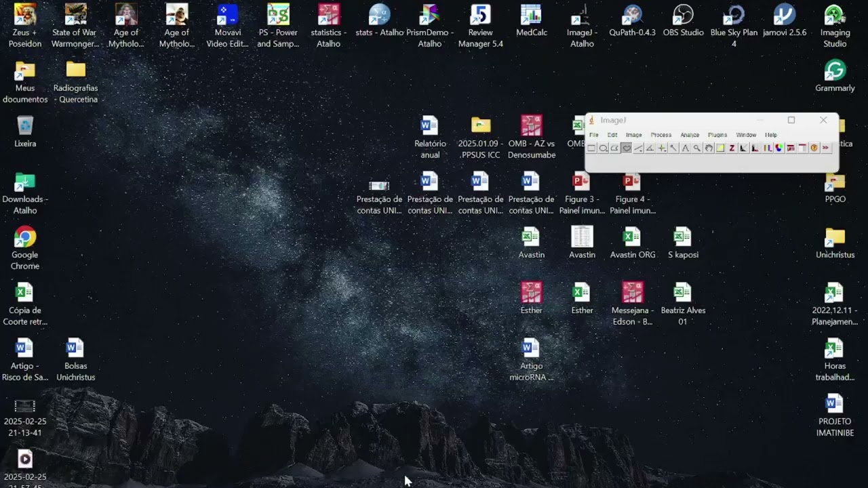Image resolution: width=868 pixels, height=488 pixels.
Task: Select the Polygon selection tool in ImageJ
Action: pyautogui.click(x=614, y=148)
